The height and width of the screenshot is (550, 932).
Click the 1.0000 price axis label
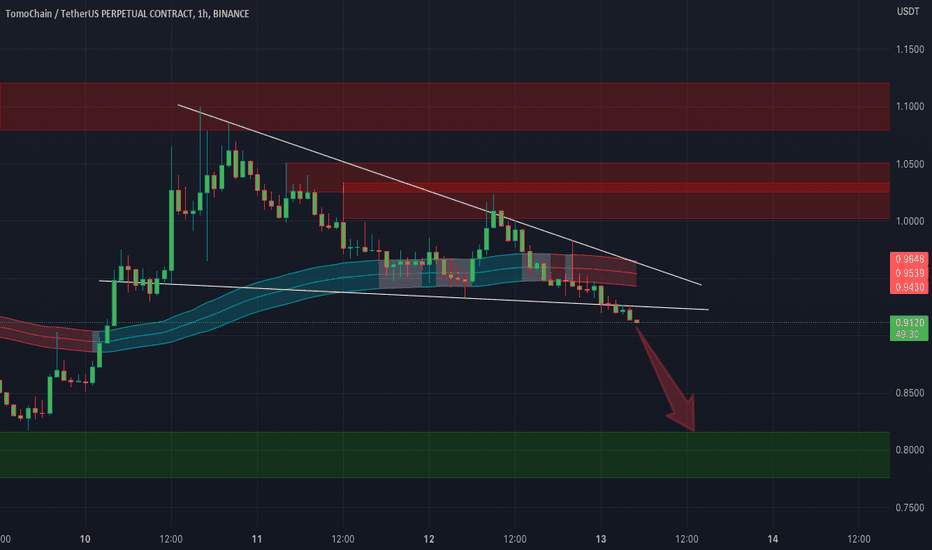[x=910, y=221]
